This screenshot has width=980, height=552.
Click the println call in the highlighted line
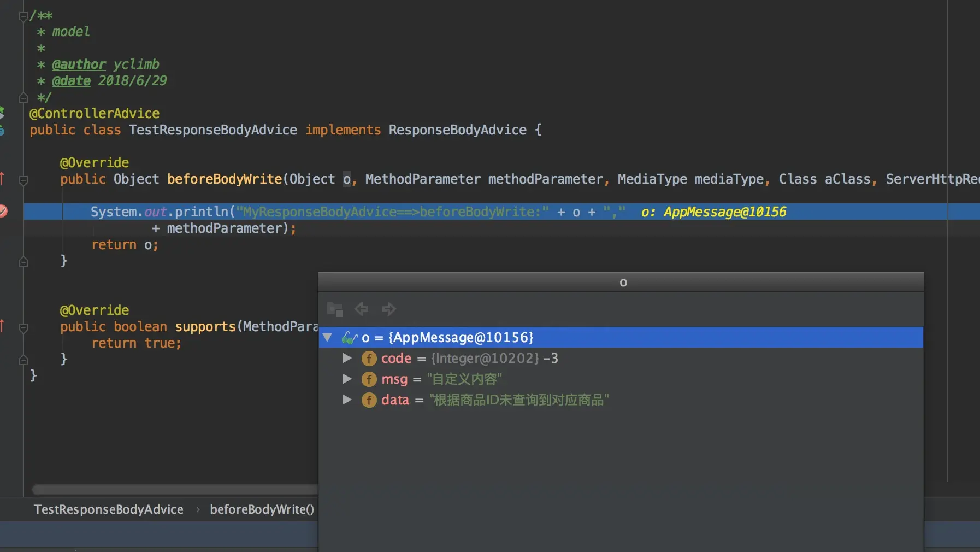coord(202,212)
